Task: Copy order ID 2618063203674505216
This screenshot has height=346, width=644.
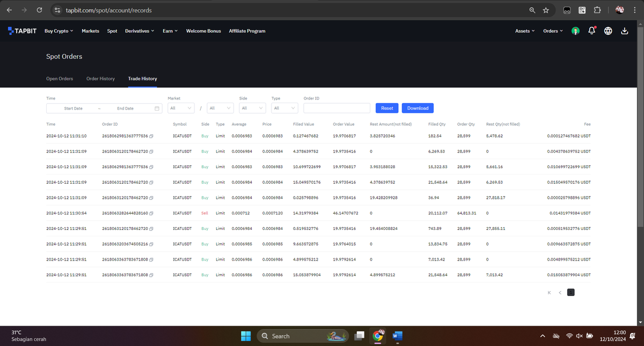Action: pyautogui.click(x=152, y=244)
